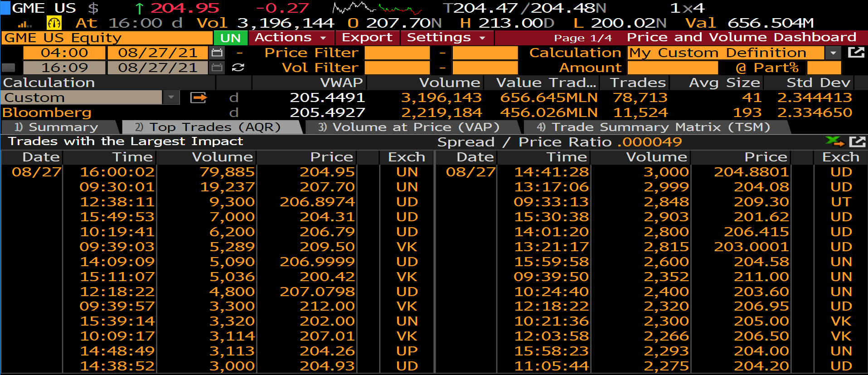Open the Actions menu
This screenshot has height=375, width=868.
point(291,38)
